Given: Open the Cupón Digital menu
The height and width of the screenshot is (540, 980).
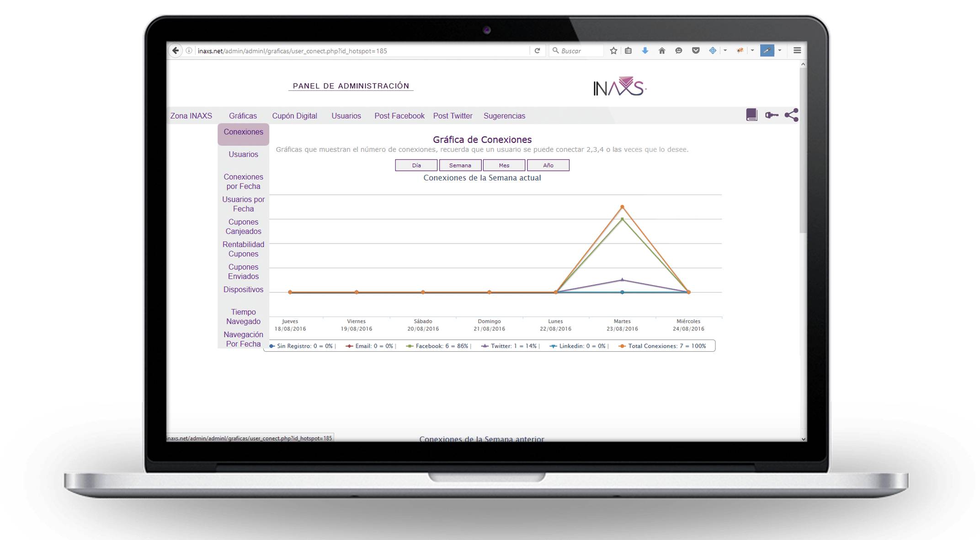Looking at the screenshot, I should 294,116.
